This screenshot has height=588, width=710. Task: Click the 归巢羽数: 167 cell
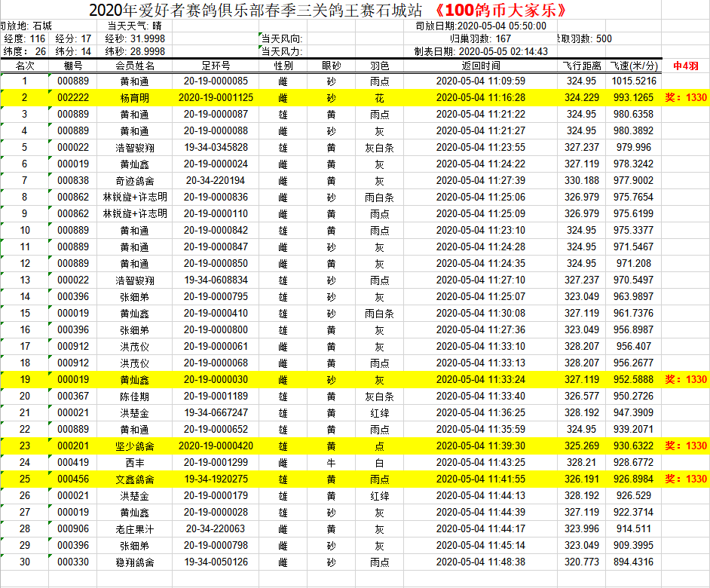[x=480, y=39]
